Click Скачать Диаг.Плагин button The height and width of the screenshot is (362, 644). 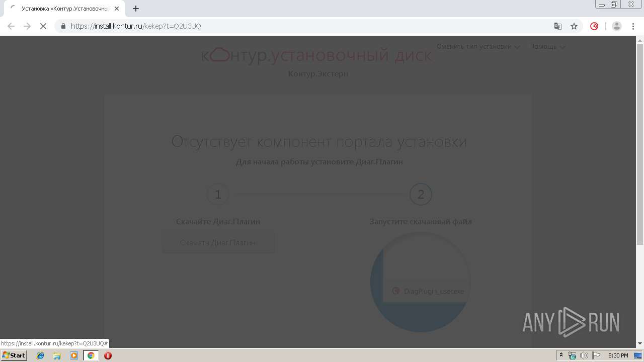click(218, 242)
